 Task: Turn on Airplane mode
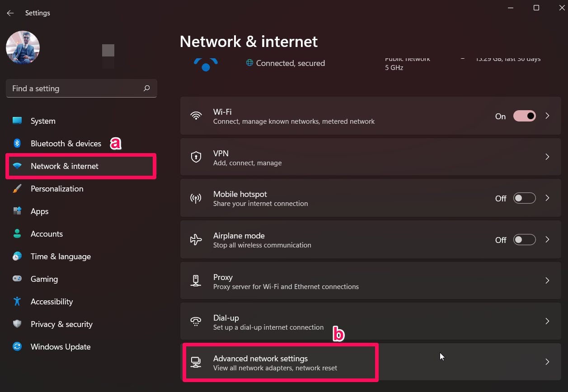coord(524,239)
